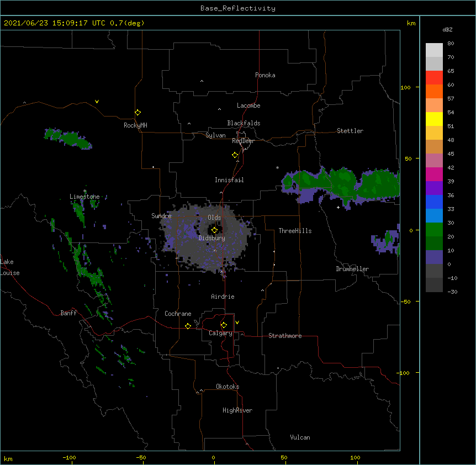Select the Airdrie label
The height and width of the screenshot is (465, 476).
pos(223,297)
